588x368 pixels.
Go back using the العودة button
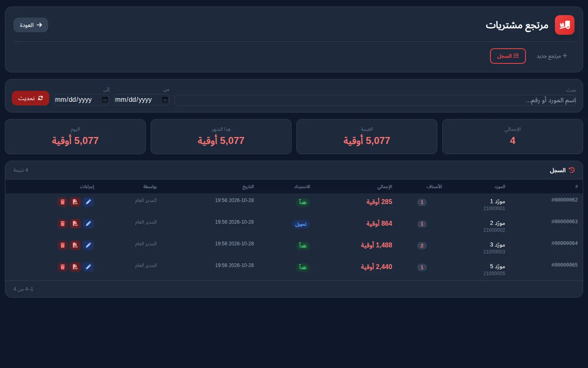pyautogui.click(x=31, y=25)
